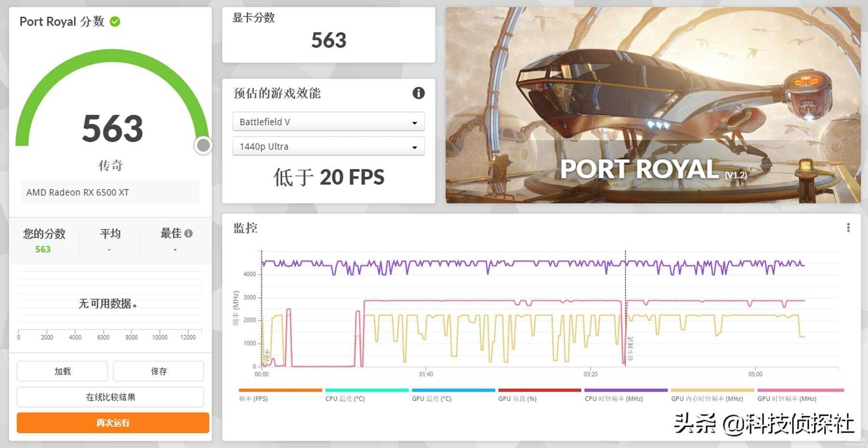The image size is (868, 448).
Task: Click the 平均 average score column
Action: pos(110,240)
